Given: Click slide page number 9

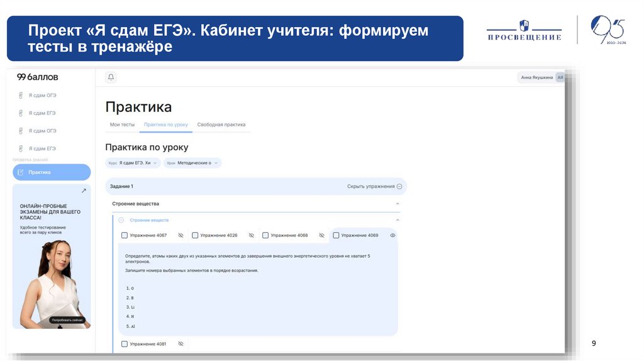Looking at the screenshot, I should click(594, 343).
